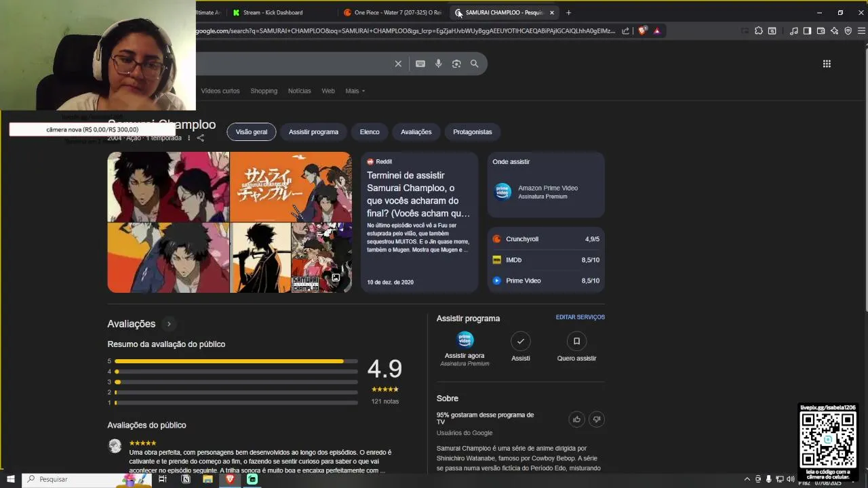This screenshot has width=868, height=488.
Task: Open the Prime Video 8,5/10 rating
Action: point(546,281)
